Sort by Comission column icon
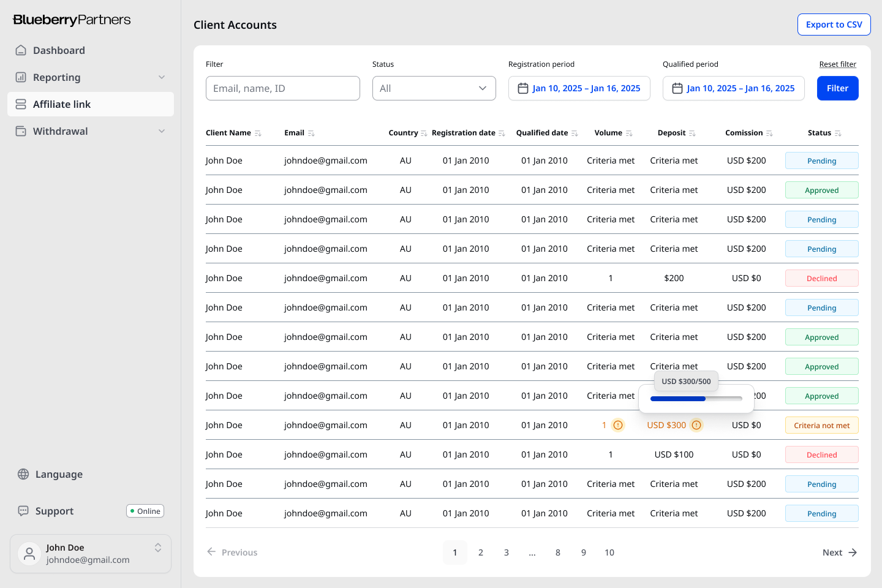882x588 pixels. point(769,134)
